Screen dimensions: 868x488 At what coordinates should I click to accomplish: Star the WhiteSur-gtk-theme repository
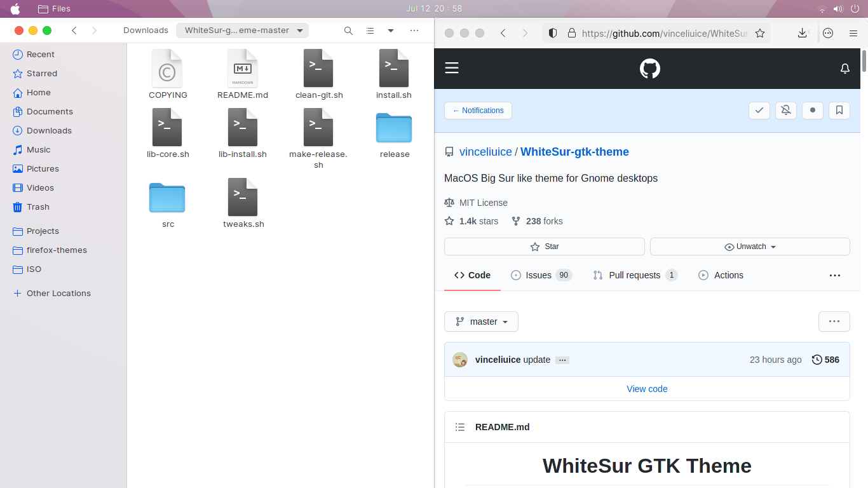[544, 247]
